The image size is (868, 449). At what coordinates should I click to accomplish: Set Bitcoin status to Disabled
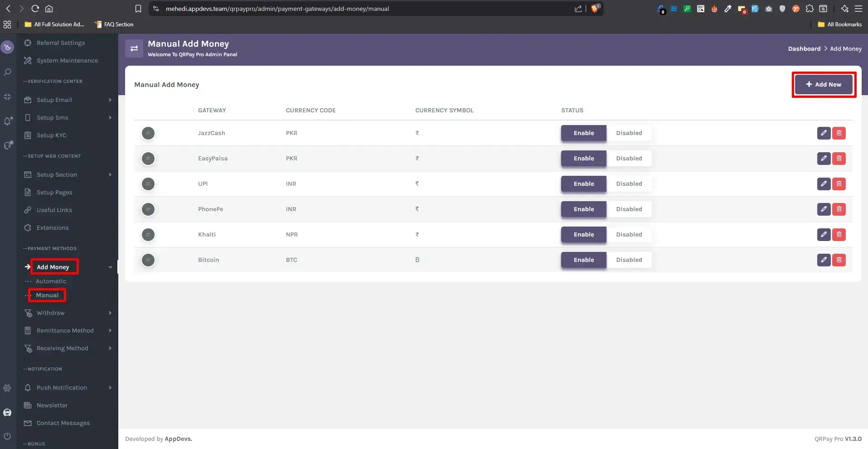(x=629, y=260)
